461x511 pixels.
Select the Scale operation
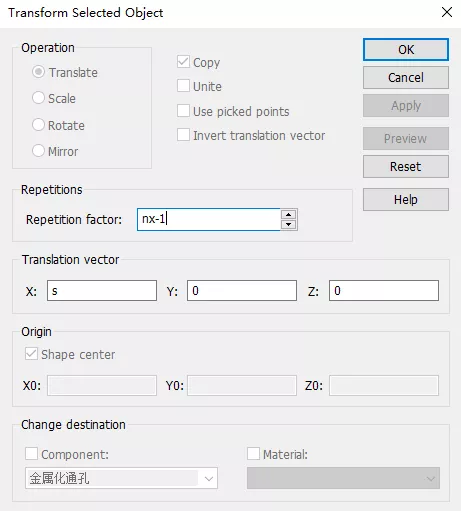(38, 98)
